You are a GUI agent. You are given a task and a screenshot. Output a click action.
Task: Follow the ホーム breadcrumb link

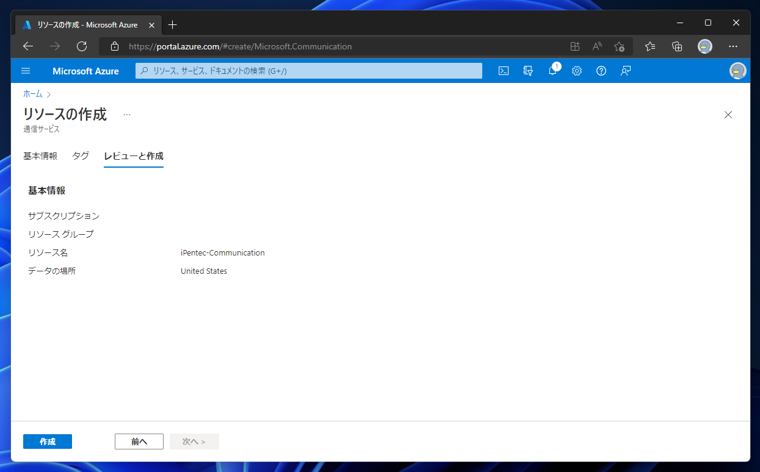click(x=32, y=94)
